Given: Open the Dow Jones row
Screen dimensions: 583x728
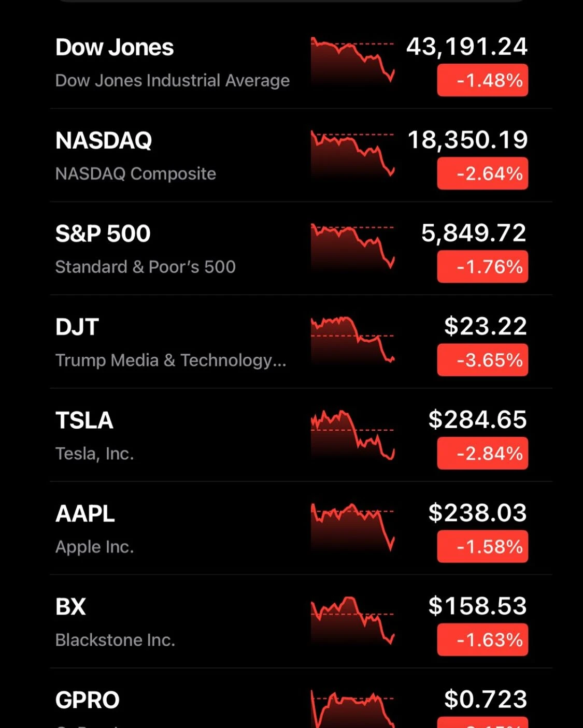Looking at the screenshot, I should (171, 63).
